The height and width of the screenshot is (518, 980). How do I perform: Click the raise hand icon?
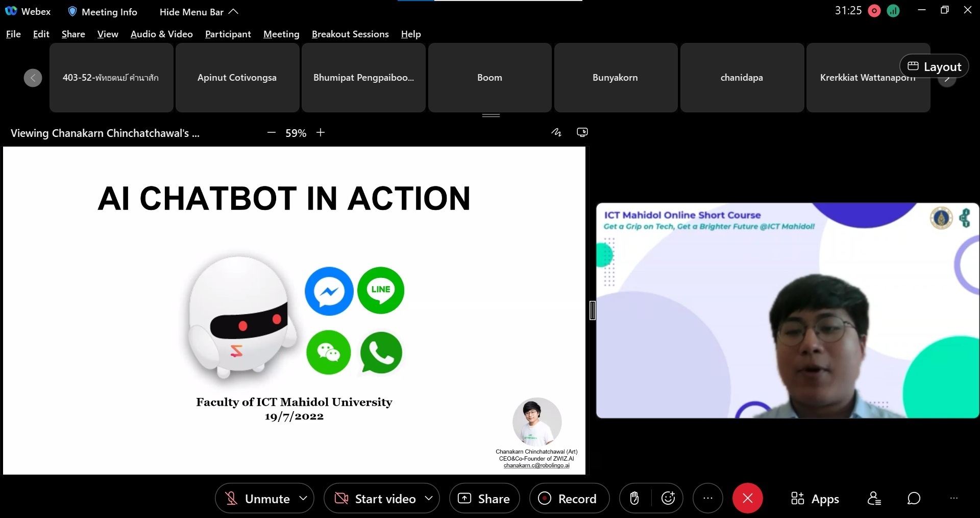(634, 498)
